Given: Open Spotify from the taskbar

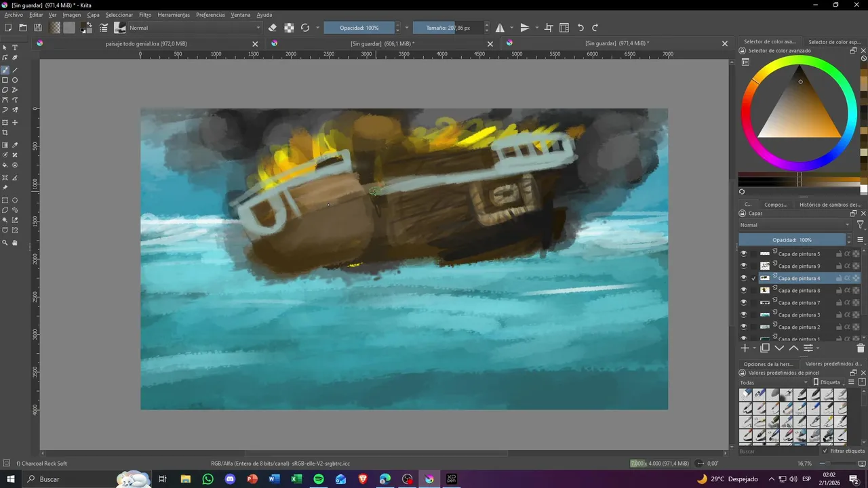Looking at the screenshot, I should pos(319,479).
